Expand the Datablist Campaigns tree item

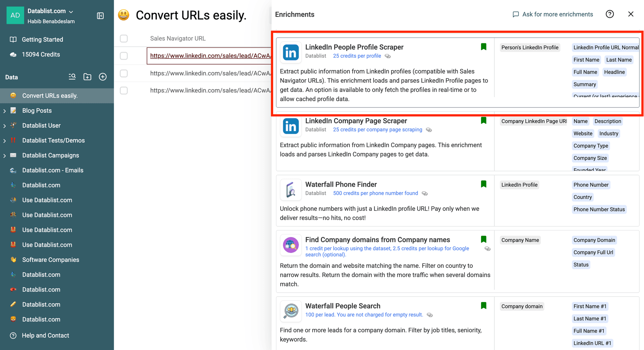tap(4, 155)
